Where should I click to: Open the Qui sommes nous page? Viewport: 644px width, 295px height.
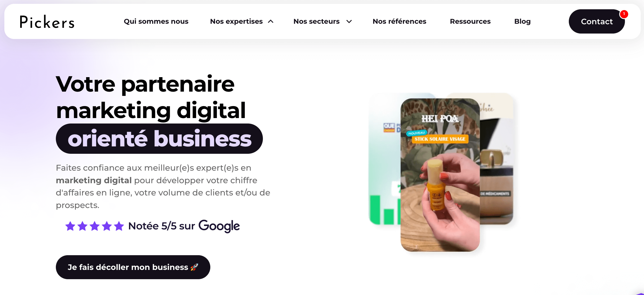(156, 21)
